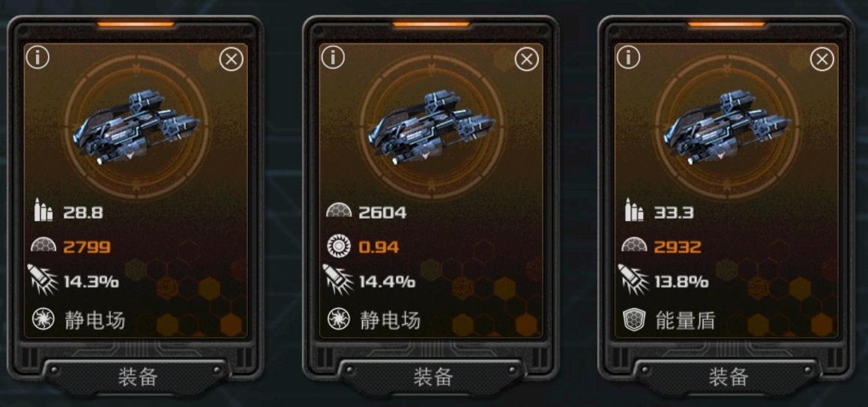Screen dimensions: 868x407
Task: Open info on the 28.8 ammo card
Action: tap(37, 58)
